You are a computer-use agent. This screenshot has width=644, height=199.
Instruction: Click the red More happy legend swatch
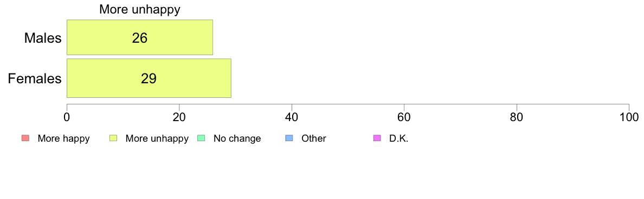[x=24, y=138]
